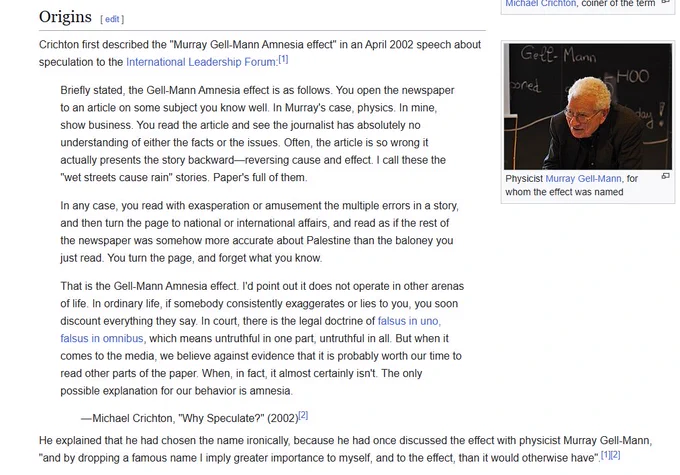Screen dimensions: 680x475
Task: Click enlarge icon beside Gell-Mann caption
Action: pyautogui.click(x=666, y=176)
